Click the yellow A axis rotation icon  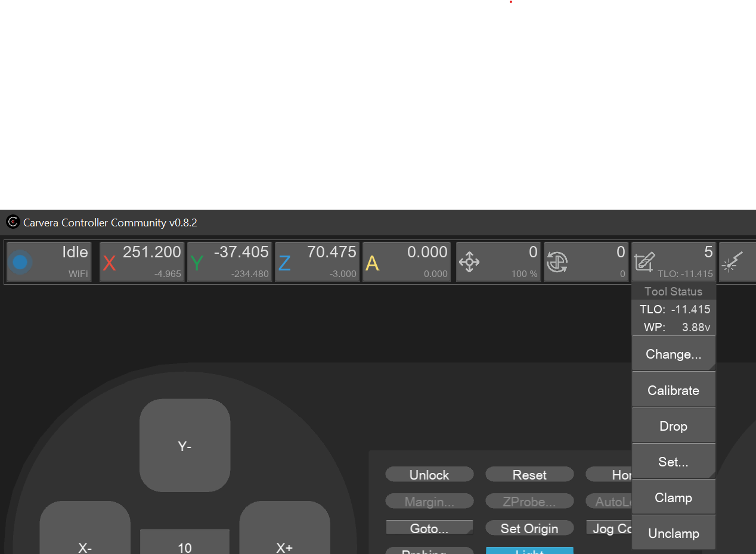point(372,263)
